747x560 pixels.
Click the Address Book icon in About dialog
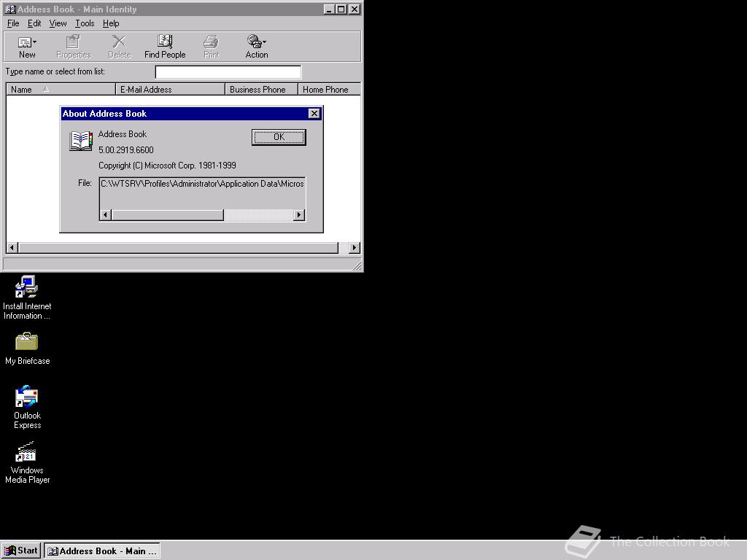pos(81,141)
